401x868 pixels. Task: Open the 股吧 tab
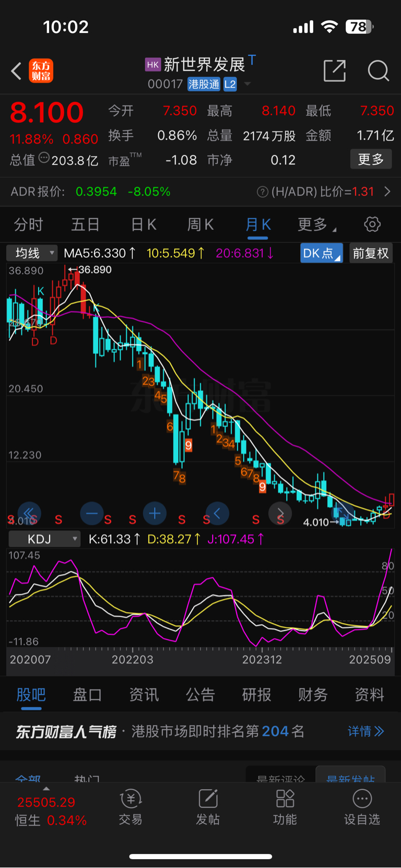(31, 695)
